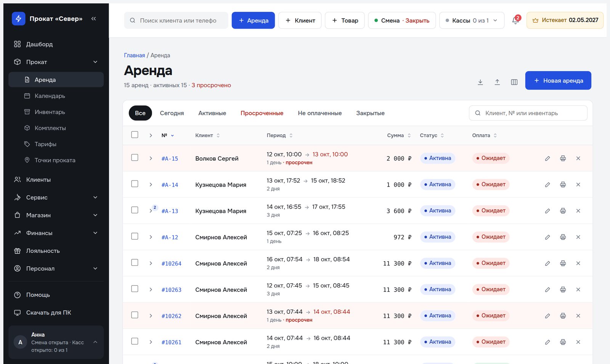The height and width of the screenshot is (364, 610).
Task: Open notifications bell
Action: [x=515, y=21]
